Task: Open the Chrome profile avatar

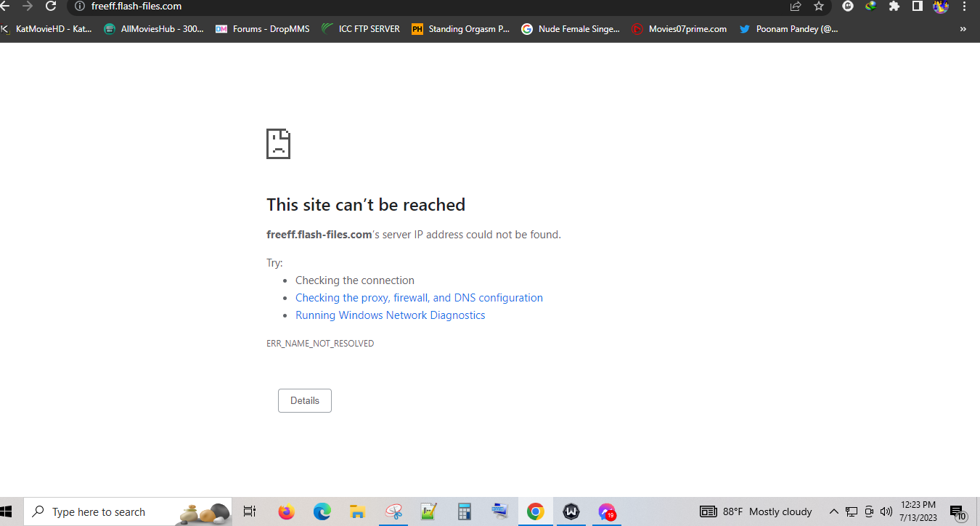Action: tap(941, 7)
